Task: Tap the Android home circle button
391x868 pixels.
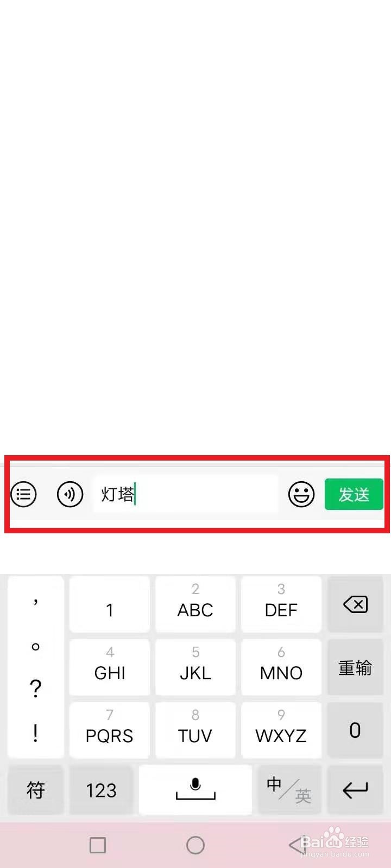Action: pyautogui.click(x=195, y=845)
